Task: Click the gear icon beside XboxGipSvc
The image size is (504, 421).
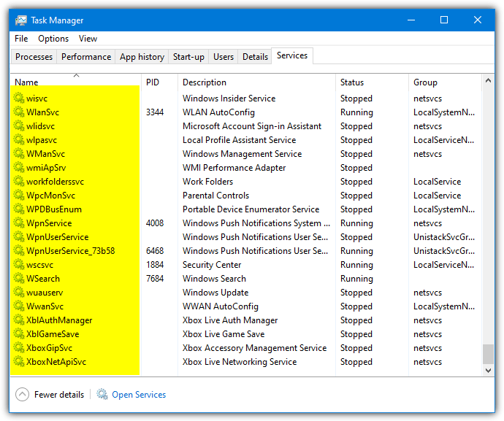Action: pyautogui.click(x=19, y=347)
